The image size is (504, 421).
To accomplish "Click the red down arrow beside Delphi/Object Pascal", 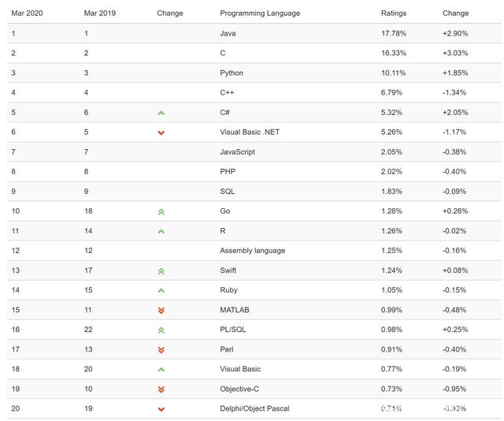I will point(161,409).
